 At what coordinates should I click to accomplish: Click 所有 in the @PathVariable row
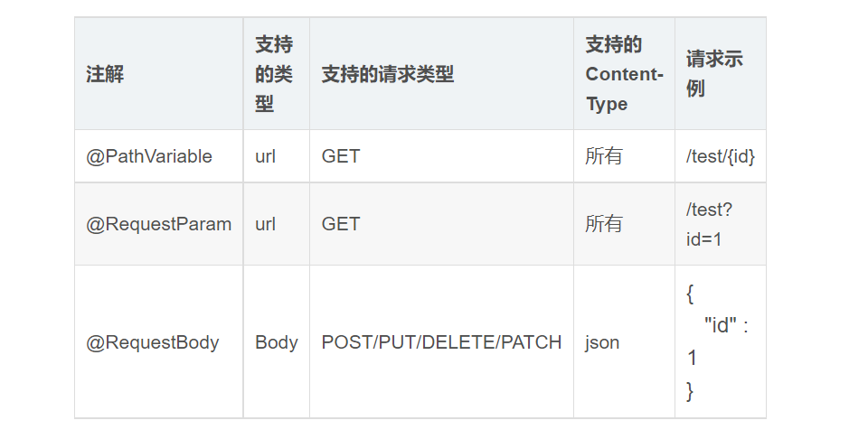pyautogui.click(x=604, y=156)
